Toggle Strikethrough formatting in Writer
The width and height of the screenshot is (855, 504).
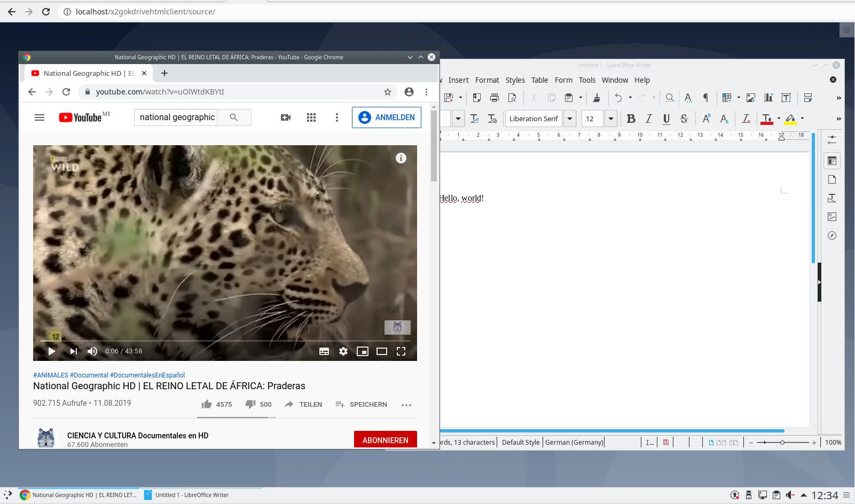[684, 119]
